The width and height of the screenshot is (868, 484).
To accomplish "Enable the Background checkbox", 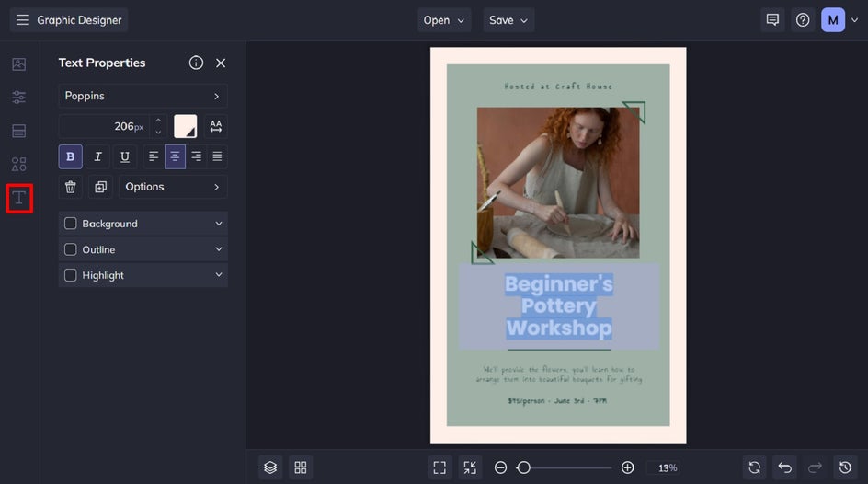I will [x=71, y=224].
